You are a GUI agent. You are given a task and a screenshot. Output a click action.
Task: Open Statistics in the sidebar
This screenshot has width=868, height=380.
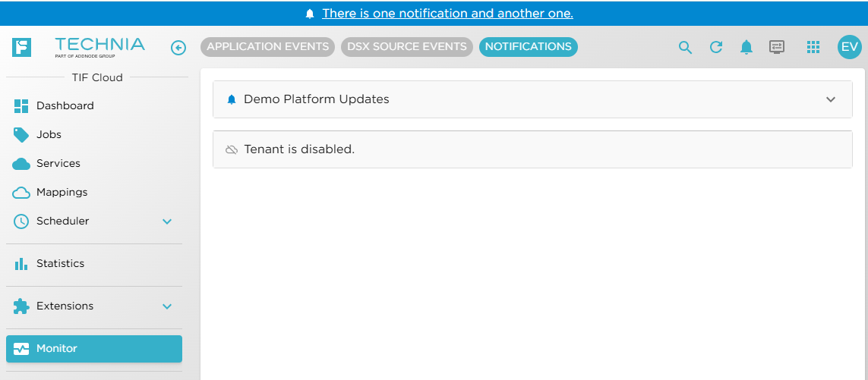click(x=60, y=264)
